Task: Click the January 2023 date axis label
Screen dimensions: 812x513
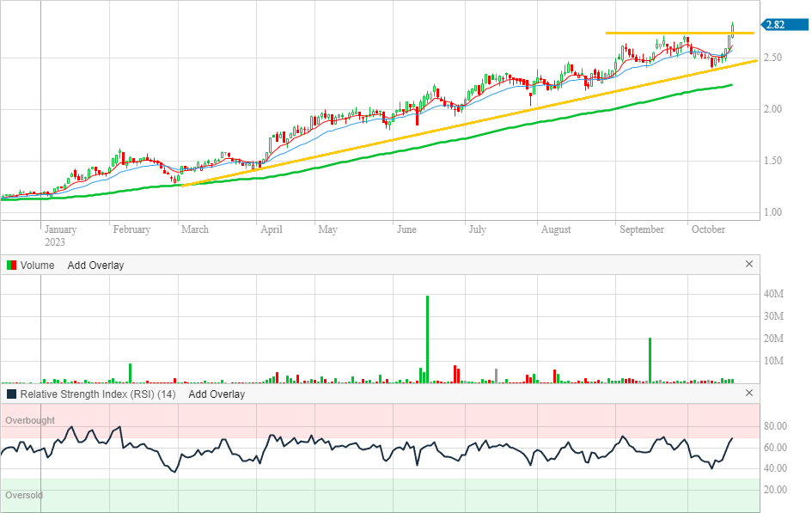Action: coord(60,235)
